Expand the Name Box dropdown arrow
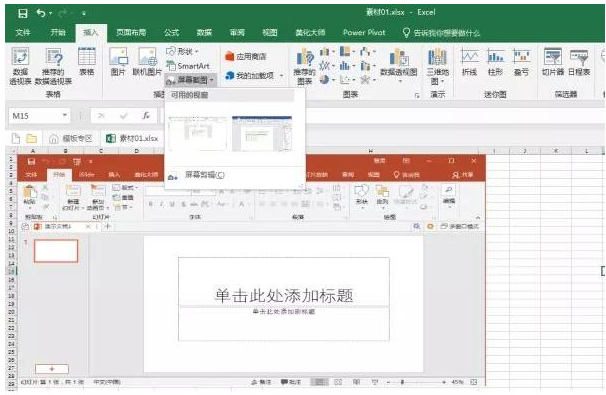The image size is (606, 395). [65, 115]
